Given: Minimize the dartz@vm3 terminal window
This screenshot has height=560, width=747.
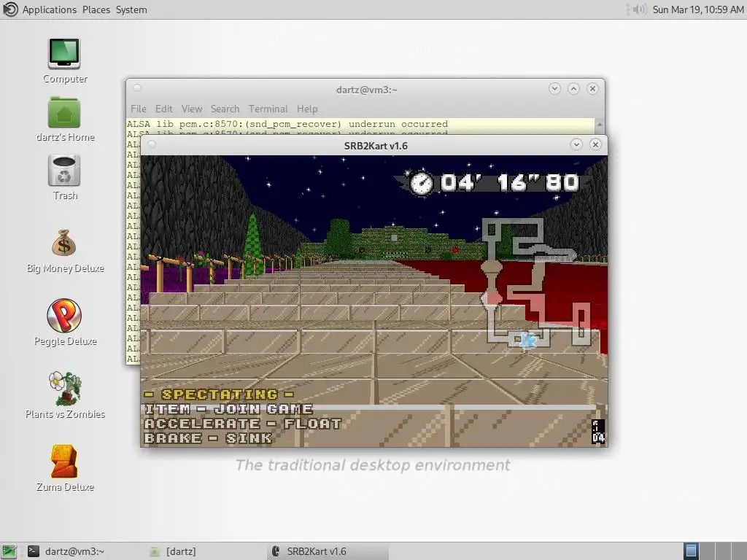Looking at the screenshot, I should [554, 88].
